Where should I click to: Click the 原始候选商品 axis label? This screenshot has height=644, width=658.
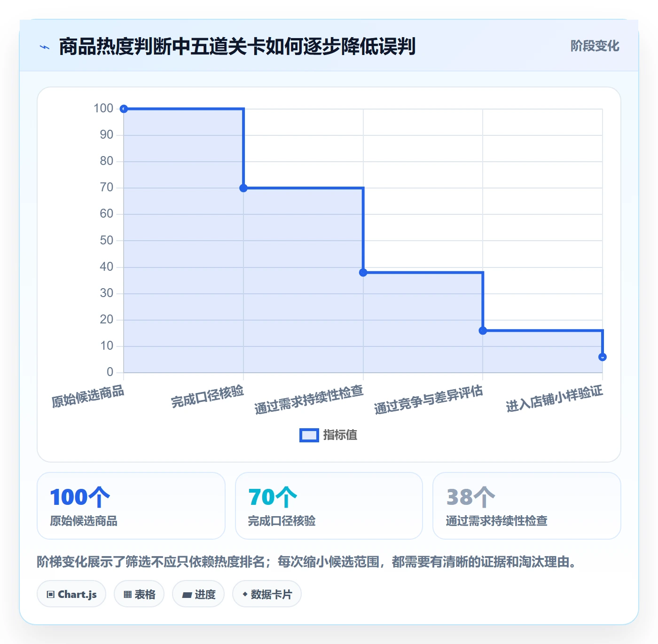coord(88,396)
